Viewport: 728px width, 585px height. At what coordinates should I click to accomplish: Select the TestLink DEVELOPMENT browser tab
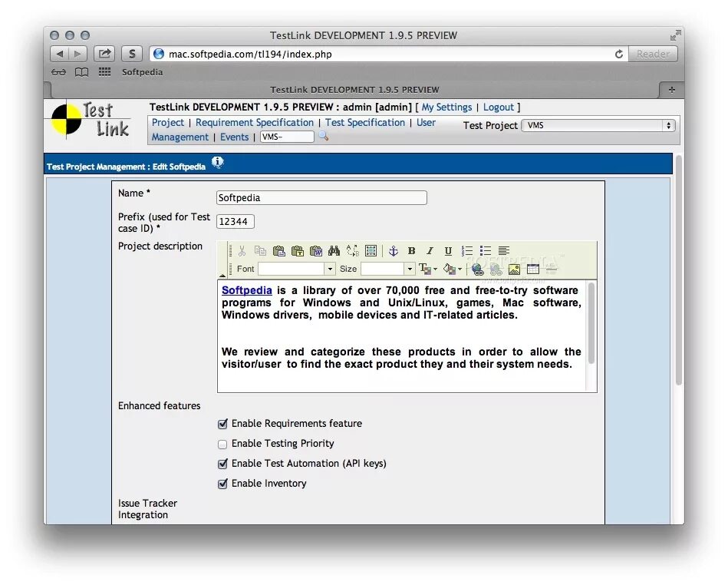click(x=354, y=90)
